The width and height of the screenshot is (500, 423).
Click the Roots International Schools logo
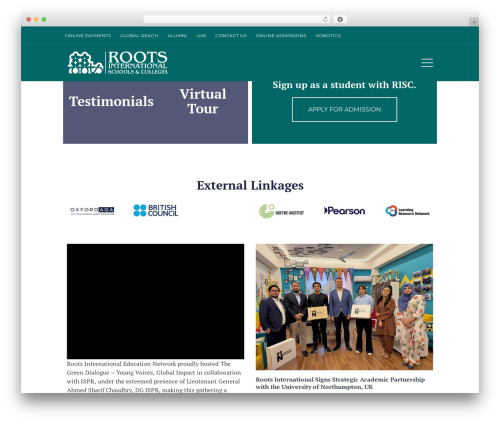coord(118,62)
